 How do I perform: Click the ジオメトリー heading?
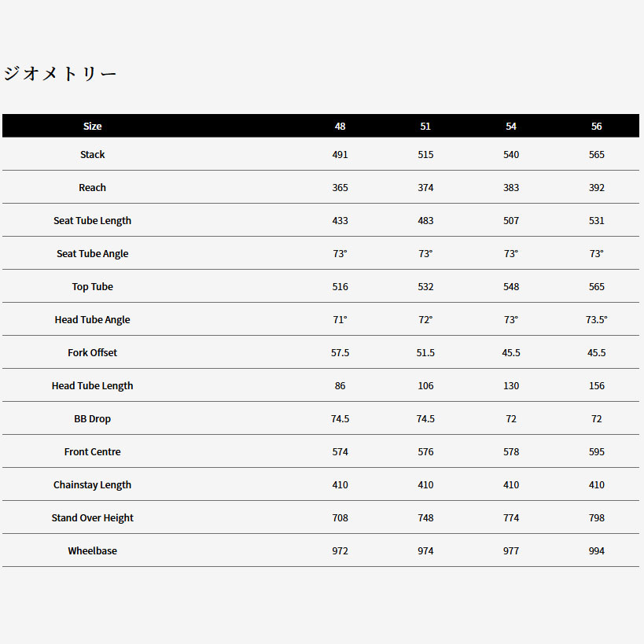coord(61,75)
